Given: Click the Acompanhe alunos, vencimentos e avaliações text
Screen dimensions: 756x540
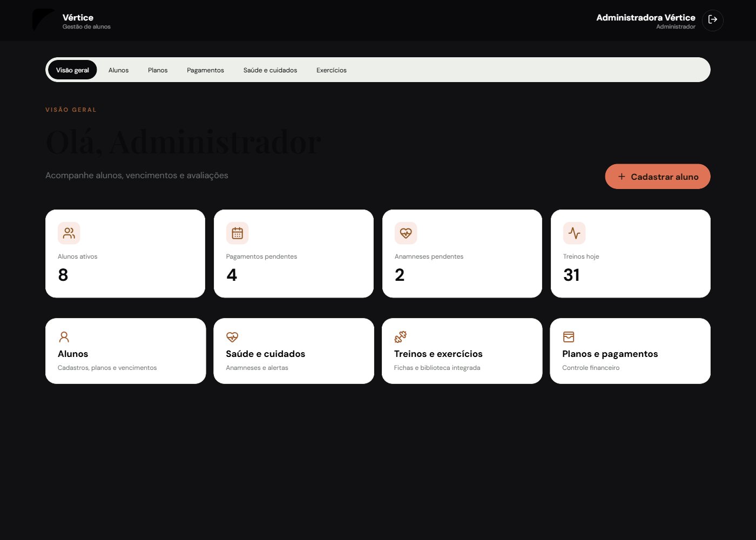Looking at the screenshot, I should pos(137,175).
